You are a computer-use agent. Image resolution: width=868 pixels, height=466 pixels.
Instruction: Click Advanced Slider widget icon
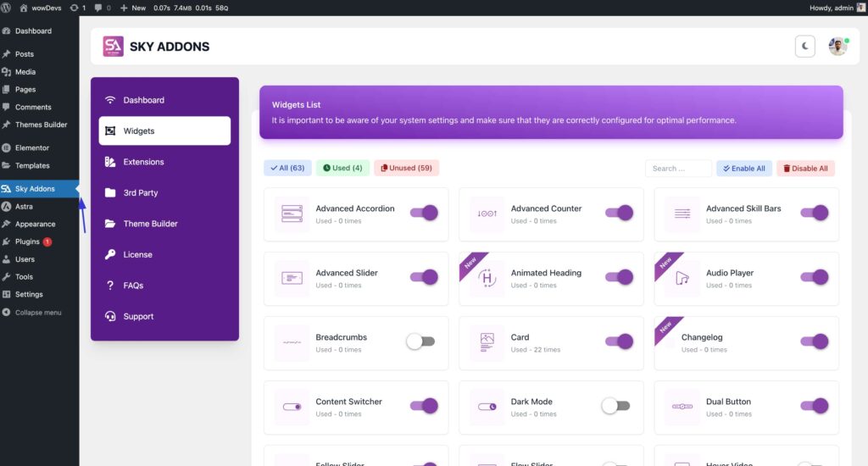click(292, 278)
